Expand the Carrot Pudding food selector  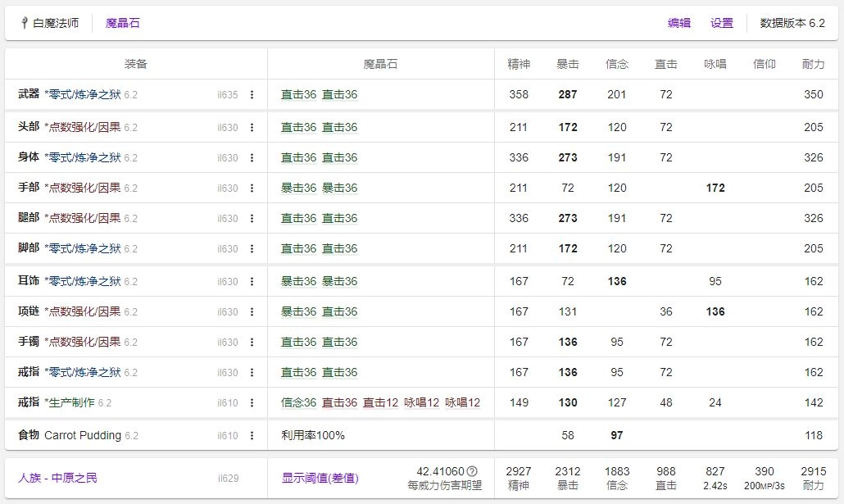click(82, 435)
